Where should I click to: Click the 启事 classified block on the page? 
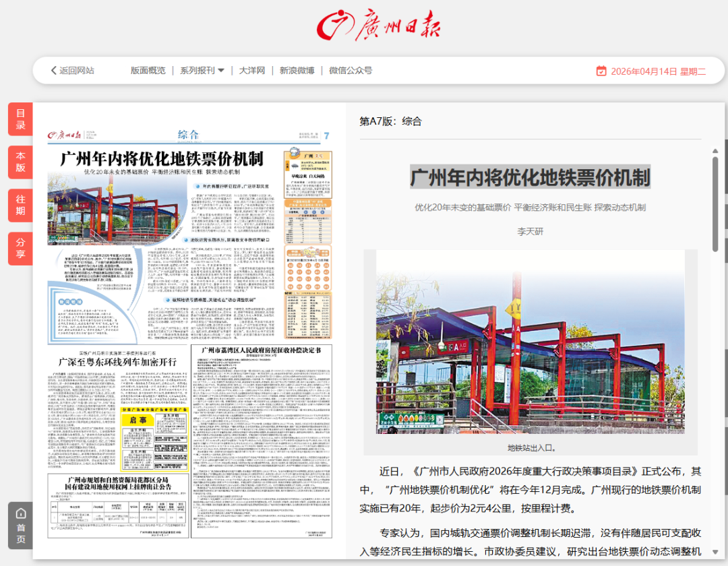point(138,420)
